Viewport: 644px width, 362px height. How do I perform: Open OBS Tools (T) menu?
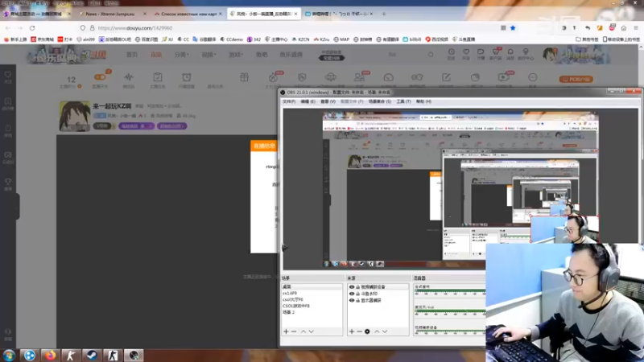pyautogui.click(x=403, y=101)
